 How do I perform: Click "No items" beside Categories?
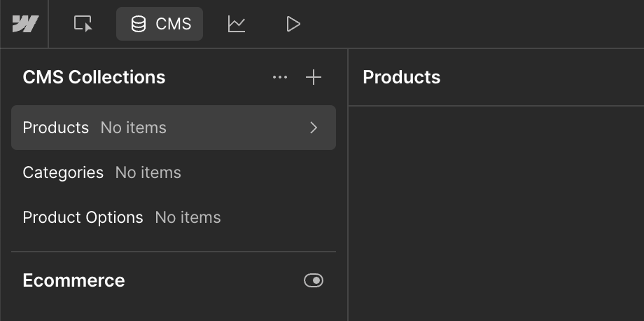(x=148, y=172)
